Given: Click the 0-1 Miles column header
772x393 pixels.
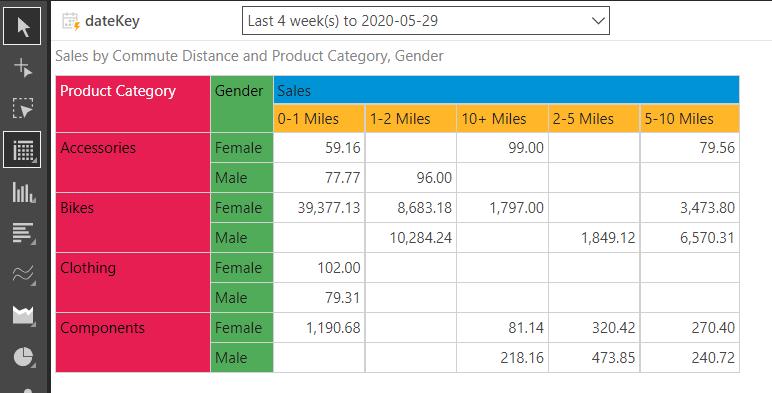Looking at the screenshot, I should (319, 119).
